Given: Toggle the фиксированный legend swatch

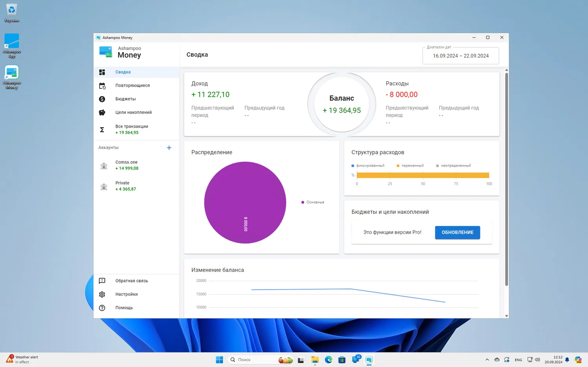Looking at the screenshot, I should pyautogui.click(x=353, y=166).
